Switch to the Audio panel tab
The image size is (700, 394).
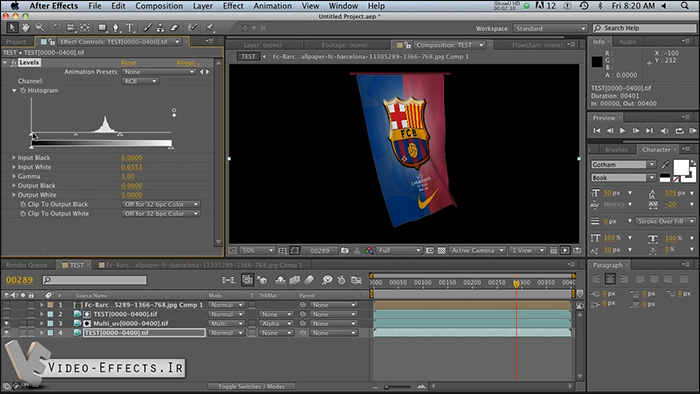(627, 41)
